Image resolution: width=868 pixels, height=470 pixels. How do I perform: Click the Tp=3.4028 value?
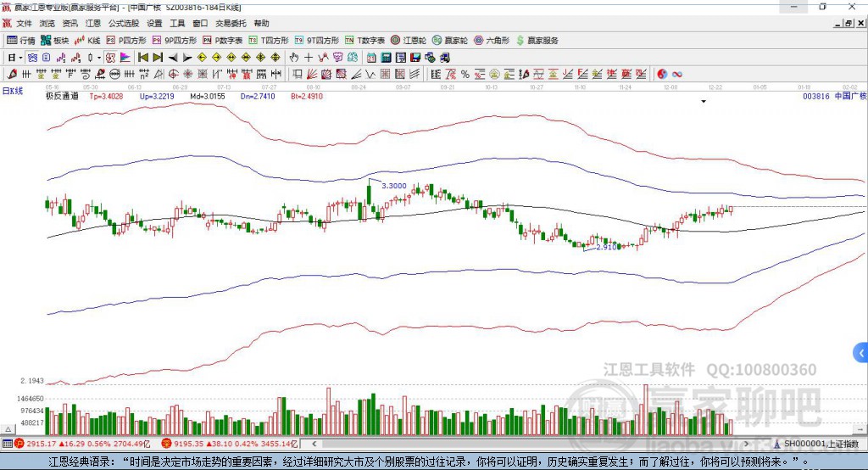click(106, 96)
